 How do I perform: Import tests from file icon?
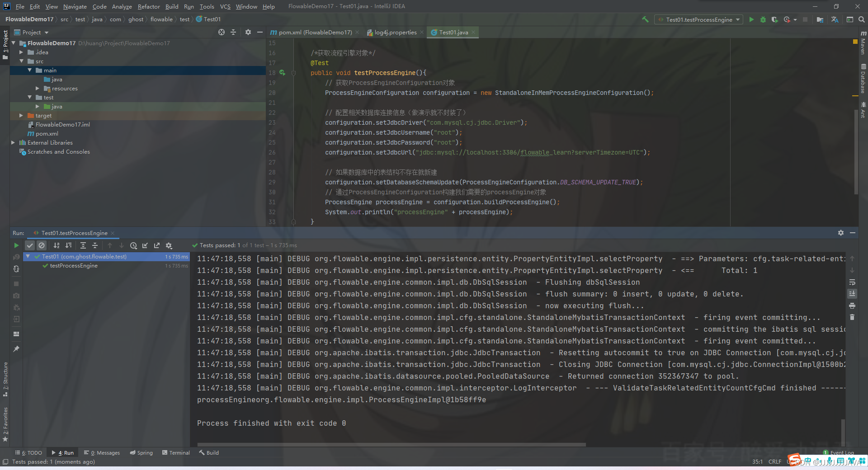[x=145, y=245]
